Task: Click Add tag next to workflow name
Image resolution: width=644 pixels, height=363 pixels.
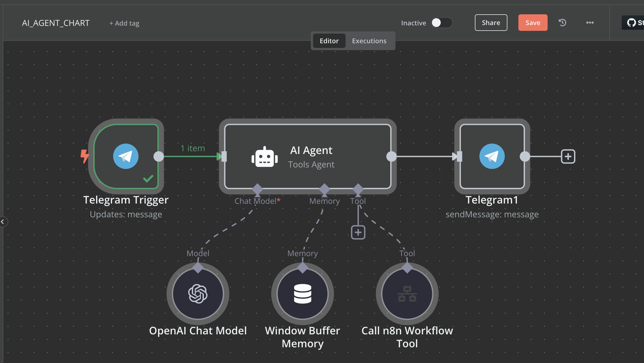Action: 124,23
